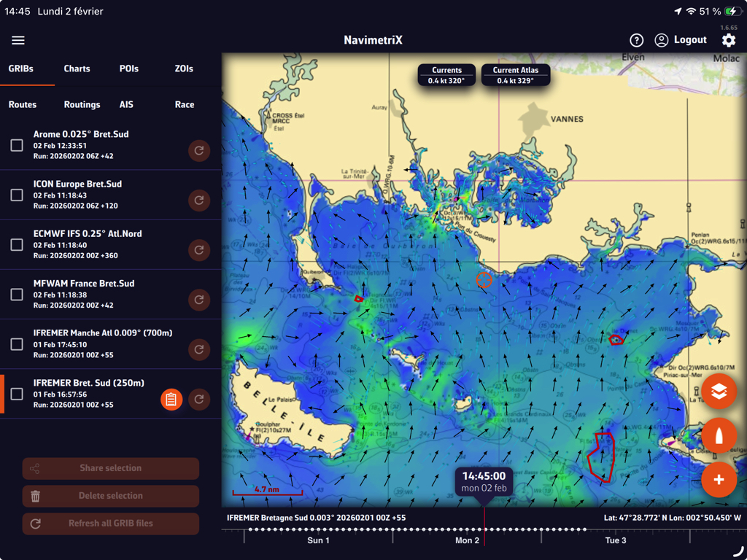The image size is (747, 560).
Task: Refresh the ECMWF IFS 0.25° GRIB
Action: tap(198, 250)
